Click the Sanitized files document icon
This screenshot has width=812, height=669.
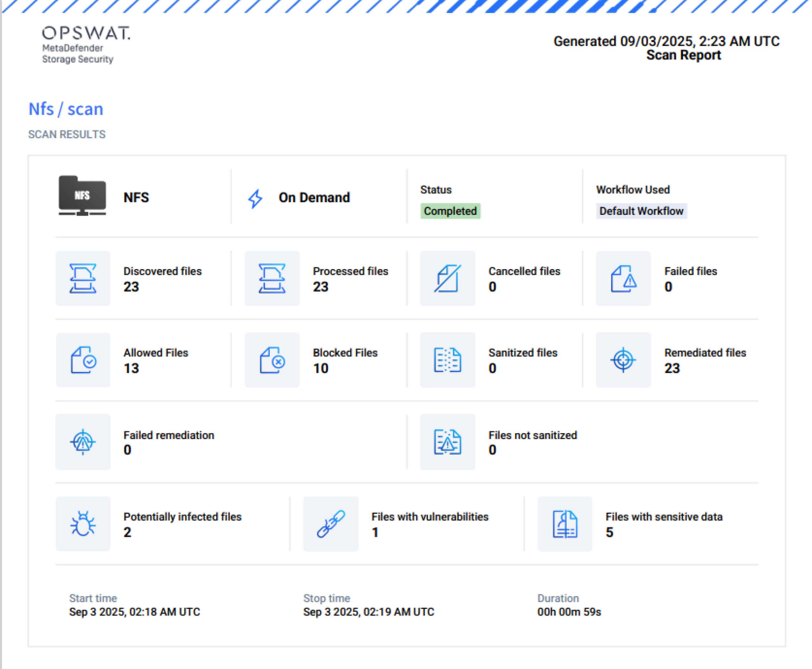pyautogui.click(x=448, y=360)
